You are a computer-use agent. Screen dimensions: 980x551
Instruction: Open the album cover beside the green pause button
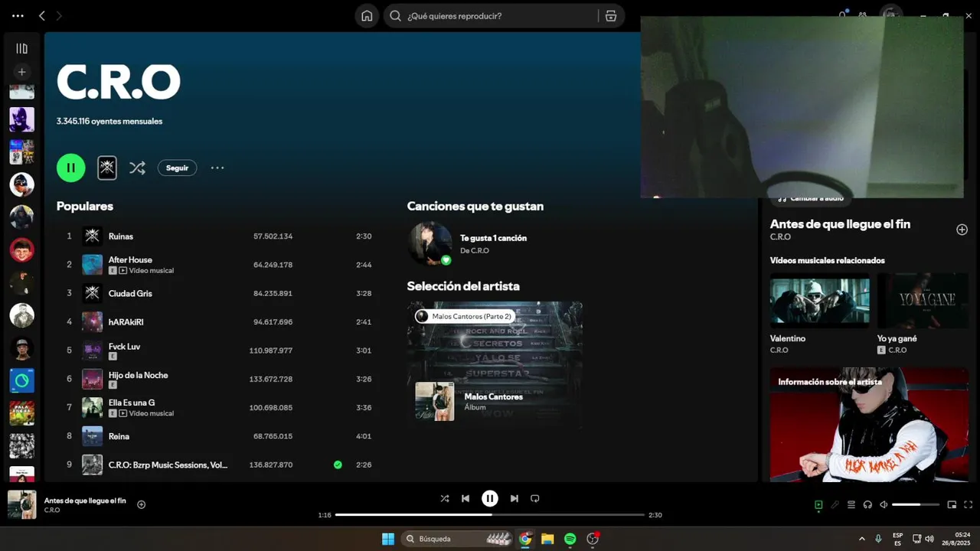pyautogui.click(x=107, y=168)
